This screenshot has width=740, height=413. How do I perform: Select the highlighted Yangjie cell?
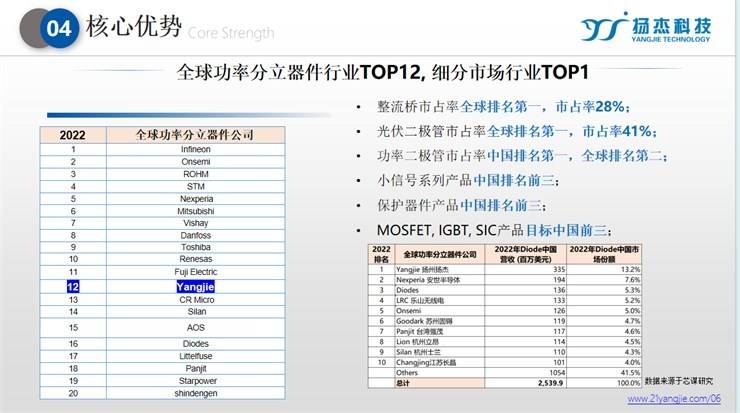195,287
